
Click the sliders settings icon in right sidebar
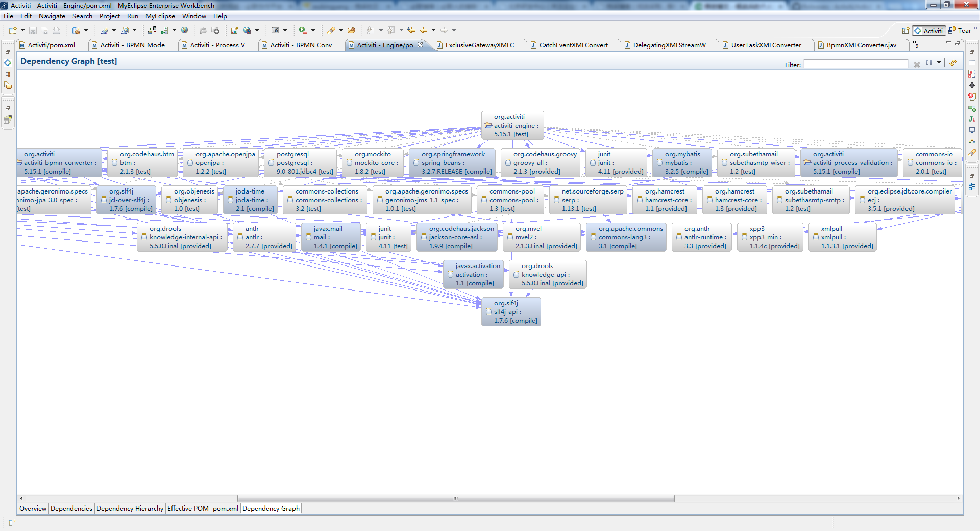pos(972,141)
